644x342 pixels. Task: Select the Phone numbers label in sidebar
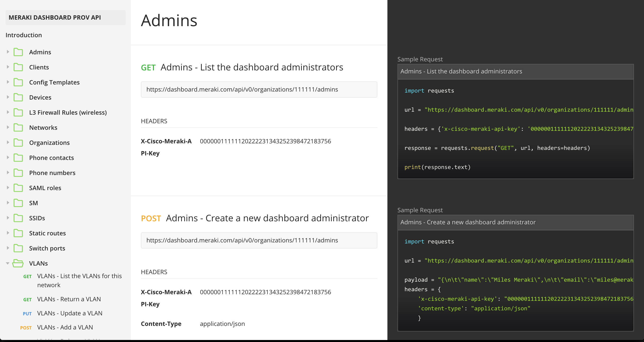tap(52, 173)
